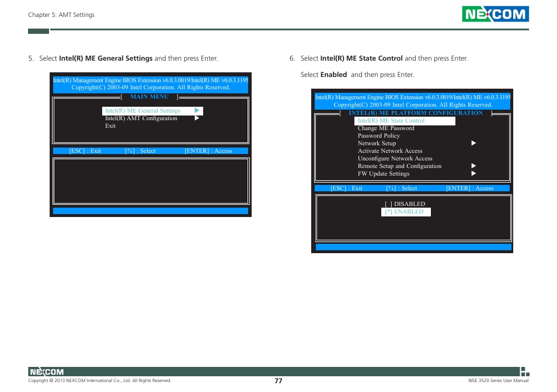Viewport: 557px width, 392px height.
Task: Click the step 5 instruction text
Action: click(x=128, y=58)
